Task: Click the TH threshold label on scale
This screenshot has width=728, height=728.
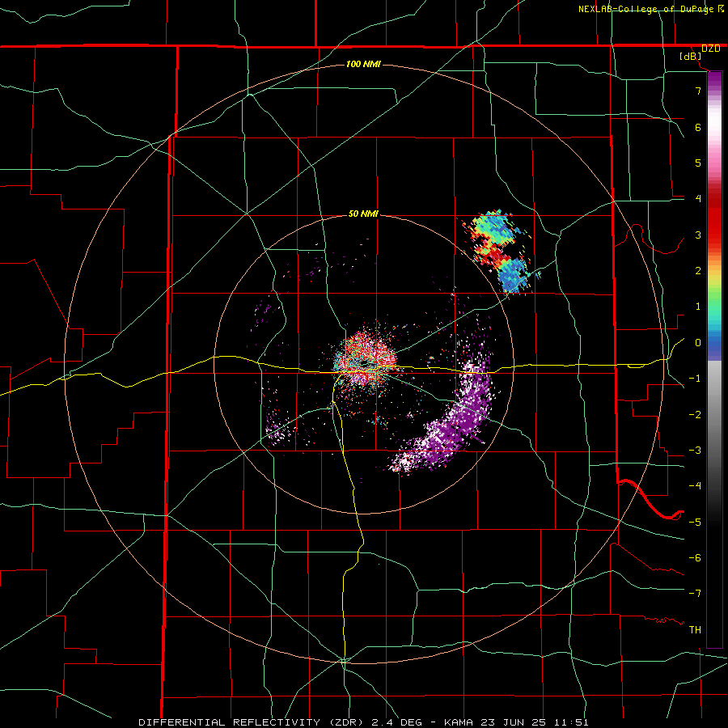Action: tap(695, 630)
